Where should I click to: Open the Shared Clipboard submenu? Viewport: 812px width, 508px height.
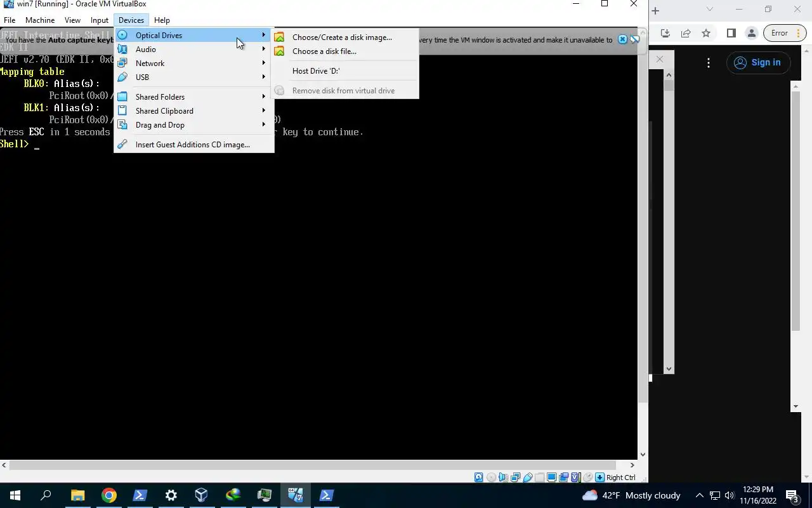[x=194, y=110]
